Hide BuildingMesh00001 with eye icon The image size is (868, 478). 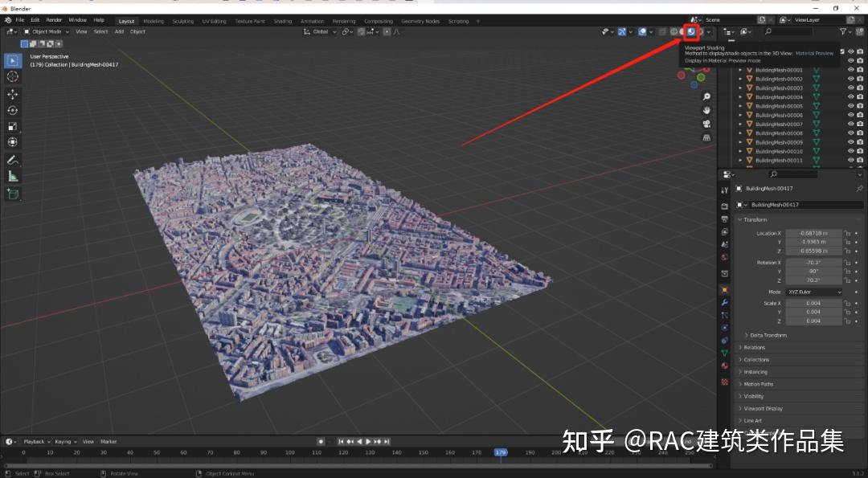851,70
